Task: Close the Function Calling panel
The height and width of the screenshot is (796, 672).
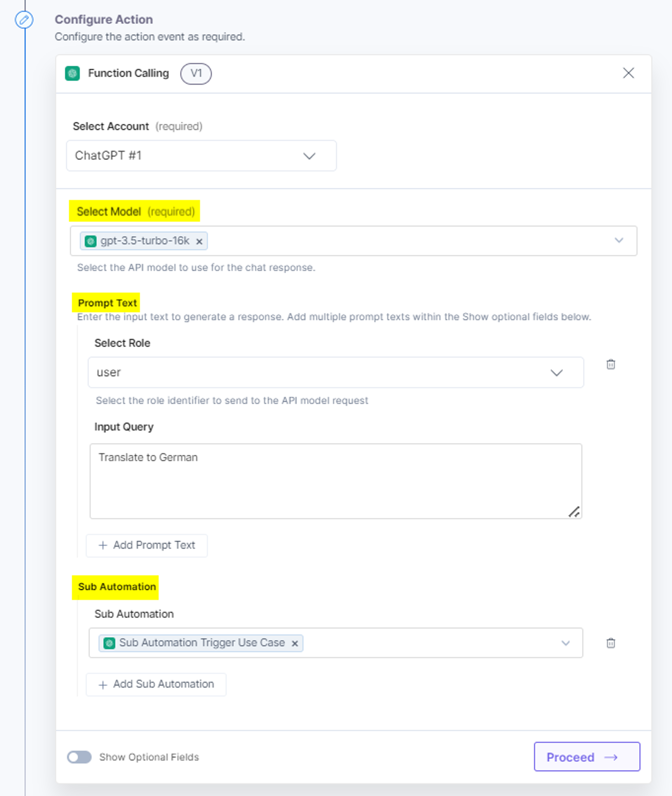Action: click(x=628, y=73)
